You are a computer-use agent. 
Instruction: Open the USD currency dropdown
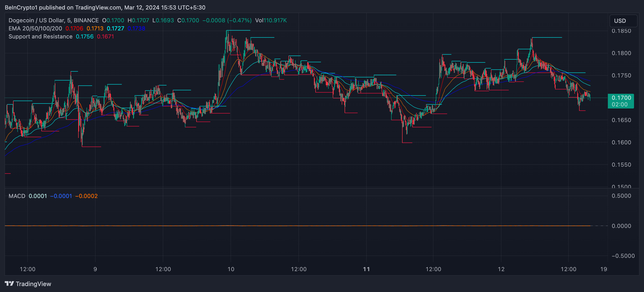tap(623, 21)
